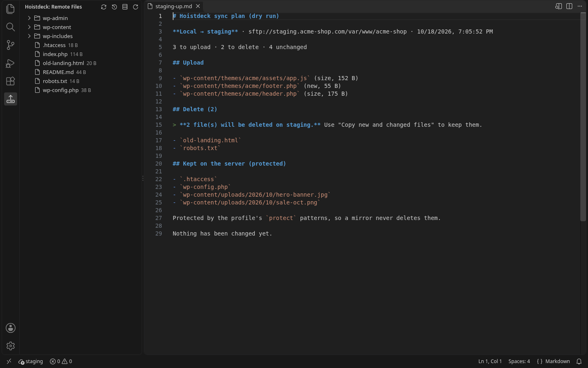The height and width of the screenshot is (368, 588).
Task: Open the Search view in activity bar
Action: pos(11,27)
